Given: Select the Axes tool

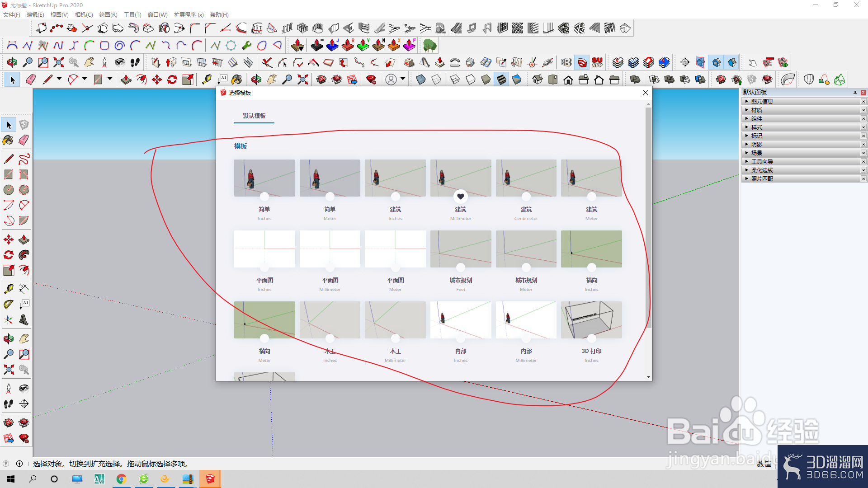Looking at the screenshot, I should click(9, 320).
